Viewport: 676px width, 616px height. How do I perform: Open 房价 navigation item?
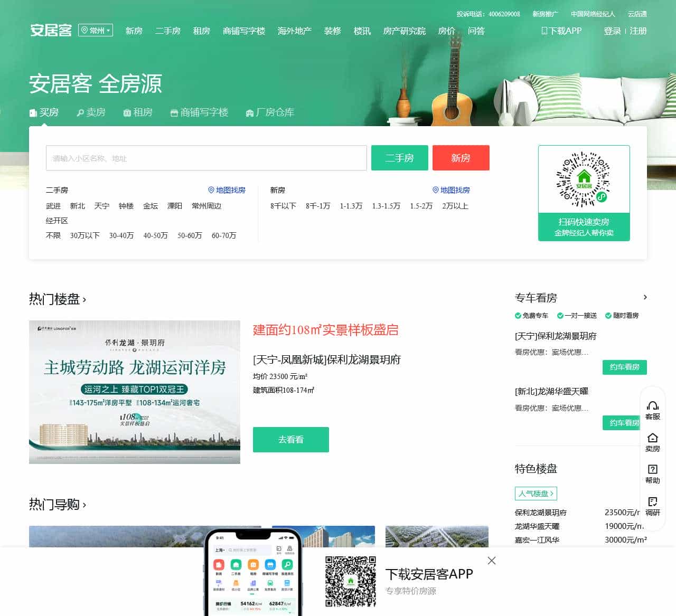click(447, 31)
